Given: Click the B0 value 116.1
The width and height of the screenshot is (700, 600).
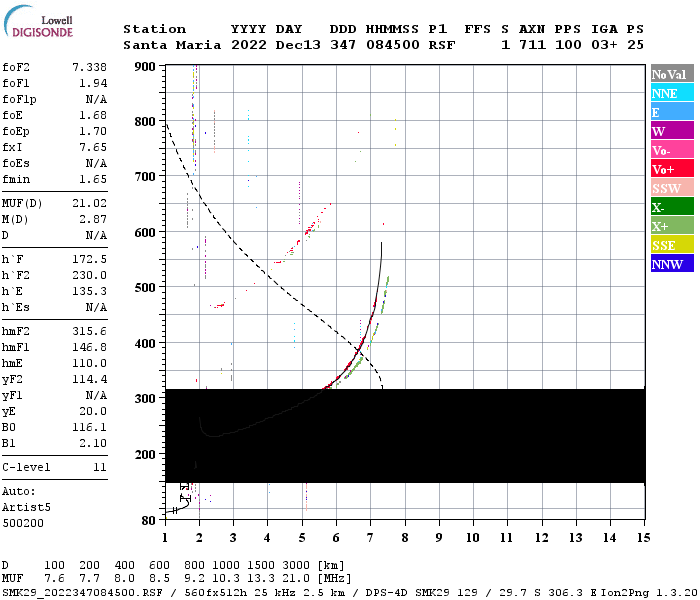Looking at the screenshot, I should tap(89, 428).
